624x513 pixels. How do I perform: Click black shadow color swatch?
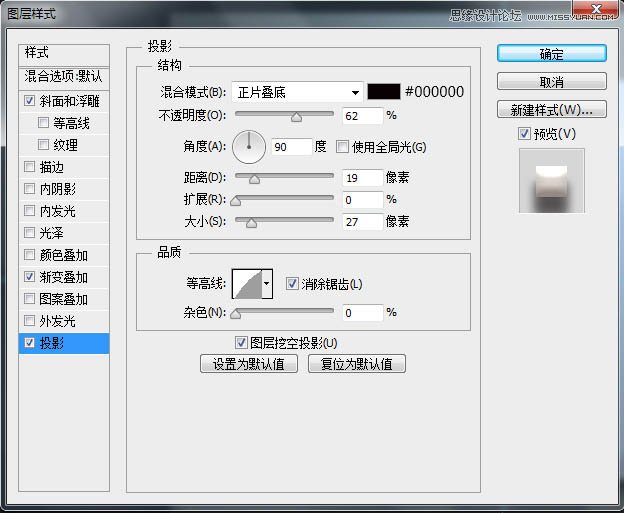click(384, 92)
